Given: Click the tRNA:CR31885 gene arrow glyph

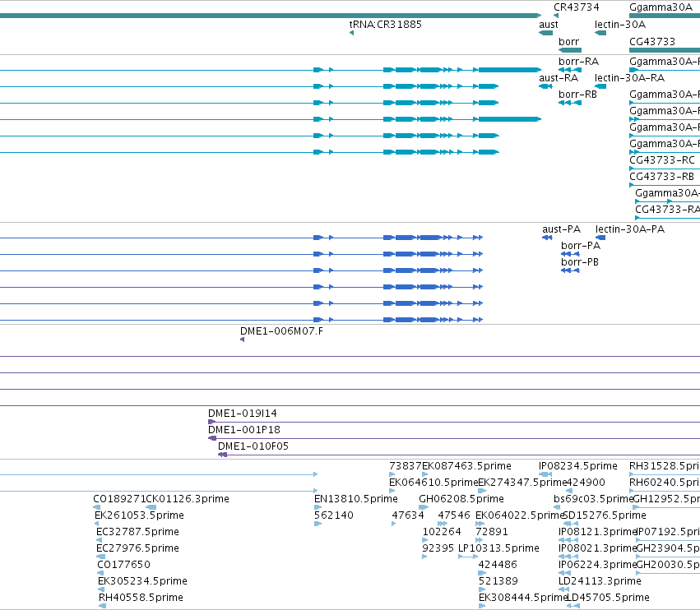Looking at the screenshot, I should pyautogui.click(x=351, y=33).
